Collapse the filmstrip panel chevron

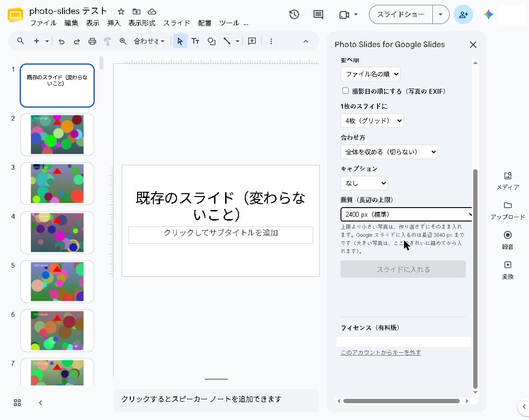coord(40,403)
